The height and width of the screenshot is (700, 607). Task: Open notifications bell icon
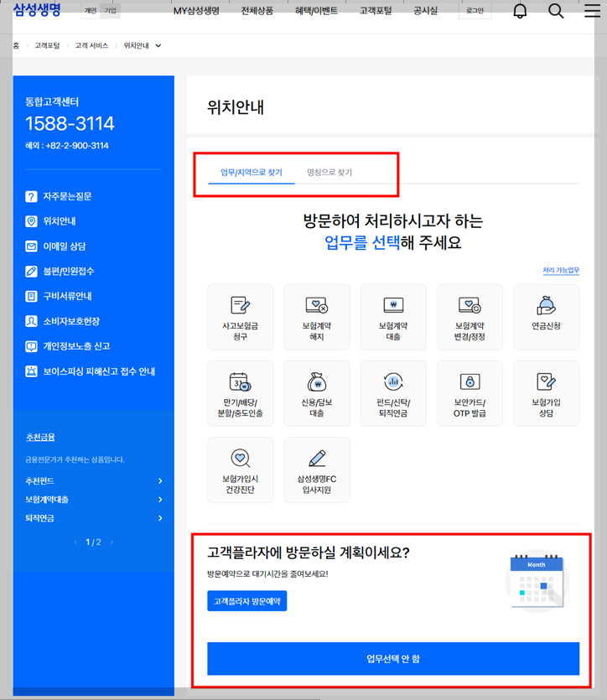(520, 11)
